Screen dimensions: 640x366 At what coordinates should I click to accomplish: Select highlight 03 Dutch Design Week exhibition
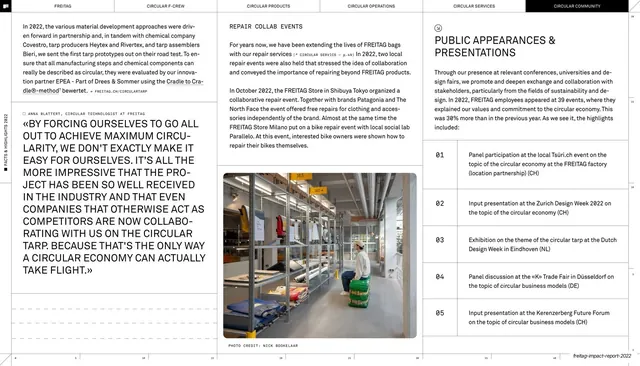526,244
